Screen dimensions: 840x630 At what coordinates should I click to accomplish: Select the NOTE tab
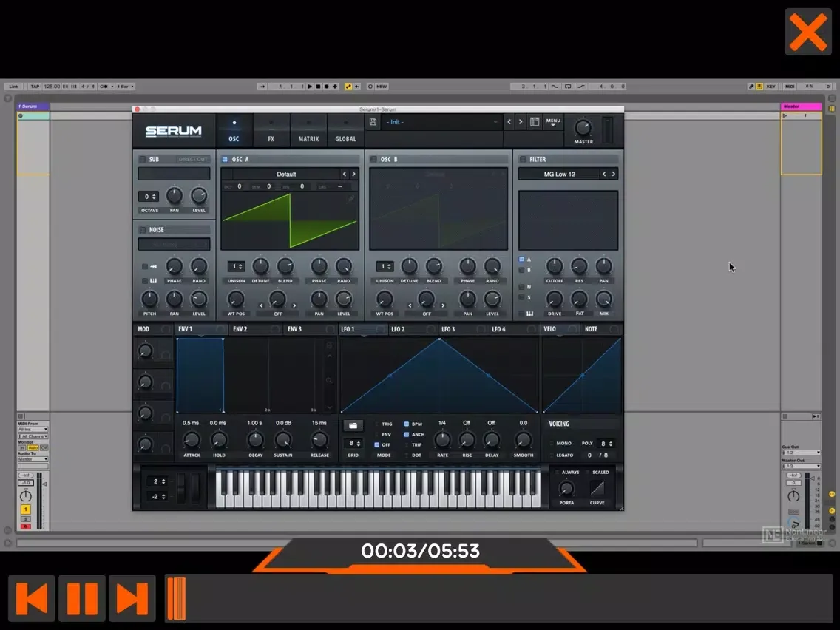click(x=591, y=329)
